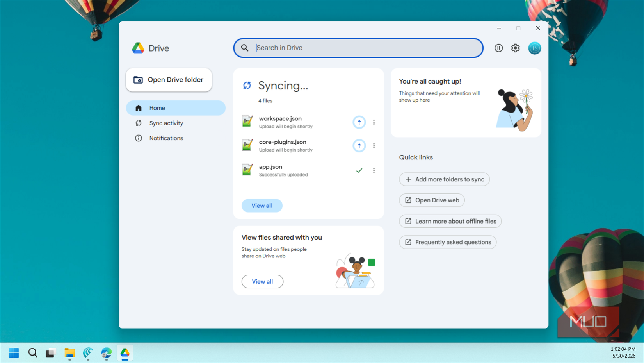The width and height of the screenshot is (644, 363).
Task: Focus the Search in Drive field
Action: [358, 48]
